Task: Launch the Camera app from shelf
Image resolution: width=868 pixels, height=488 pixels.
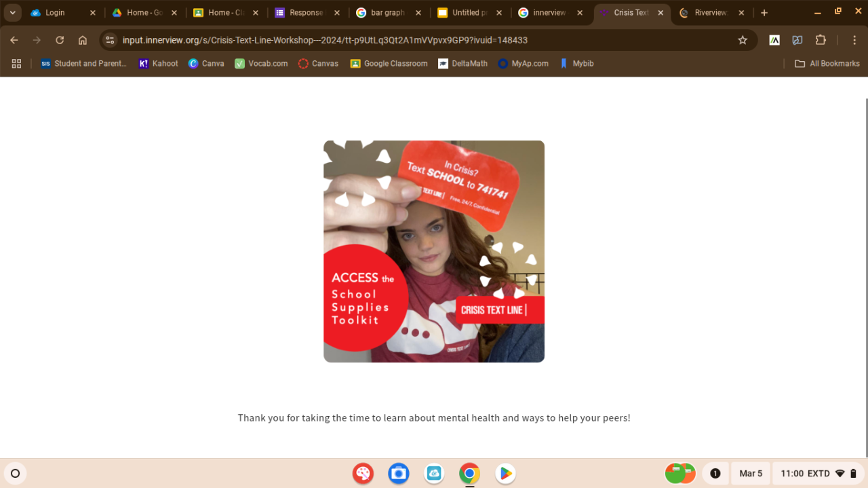Action: pyautogui.click(x=399, y=473)
